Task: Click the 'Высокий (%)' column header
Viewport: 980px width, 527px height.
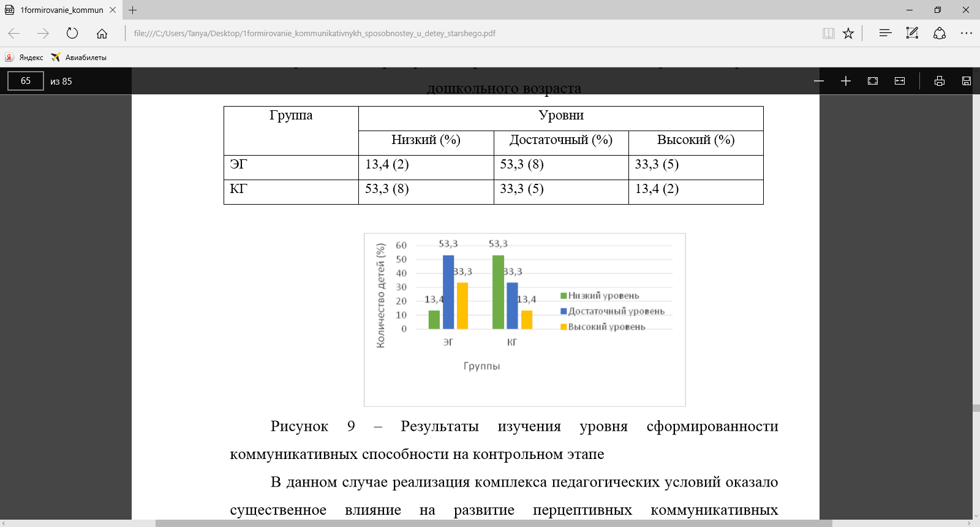Action: tap(696, 140)
